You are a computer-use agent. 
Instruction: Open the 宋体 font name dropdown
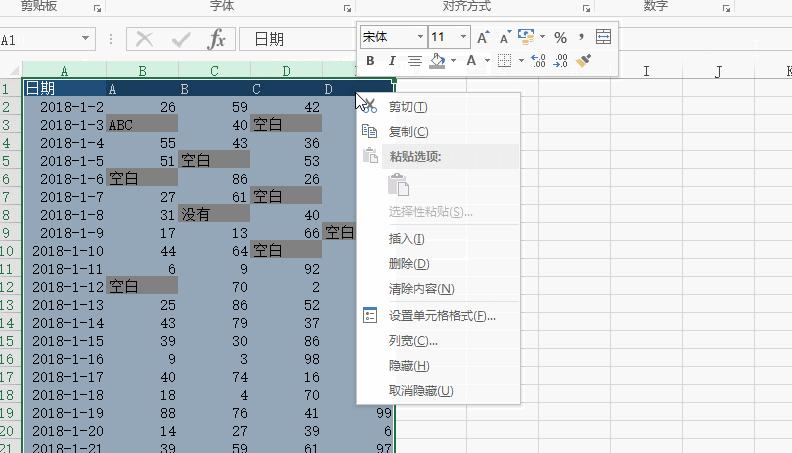click(x=420, y=37)
